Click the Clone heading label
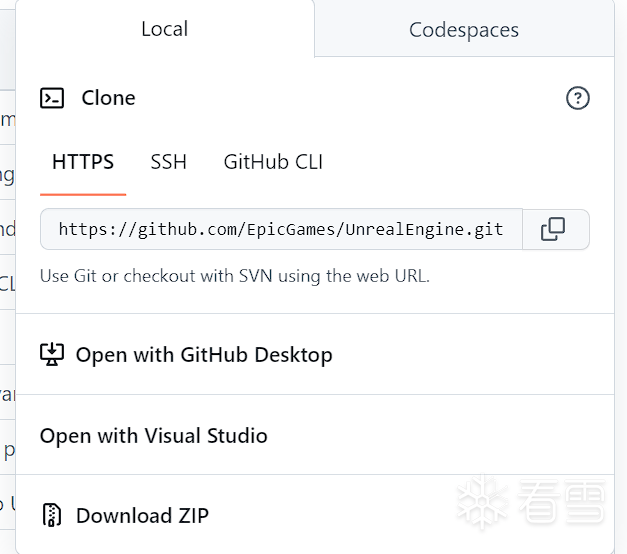The image size is (627, 554). pyautogui.click(x=108, y=98)
